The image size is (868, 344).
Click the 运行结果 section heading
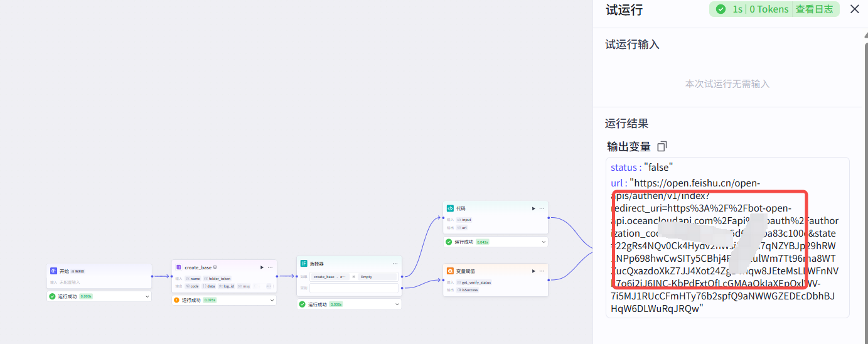click(x=627, y=124)
